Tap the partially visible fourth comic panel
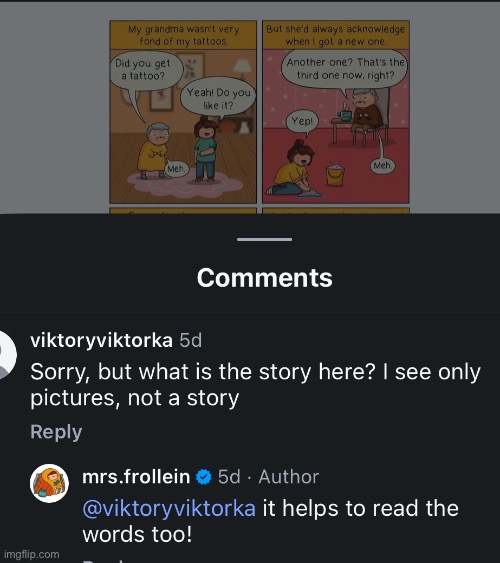 point(336,210)
